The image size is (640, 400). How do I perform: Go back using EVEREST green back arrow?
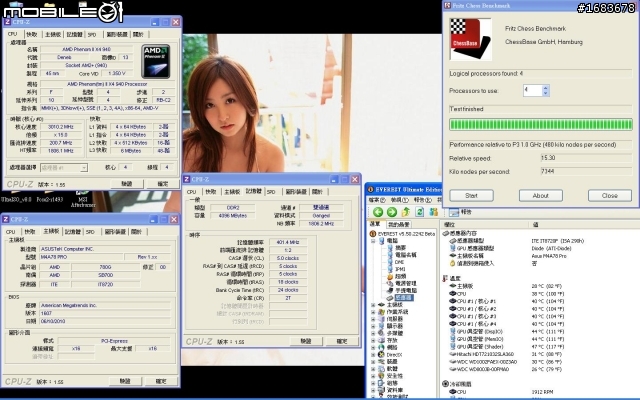378,212
